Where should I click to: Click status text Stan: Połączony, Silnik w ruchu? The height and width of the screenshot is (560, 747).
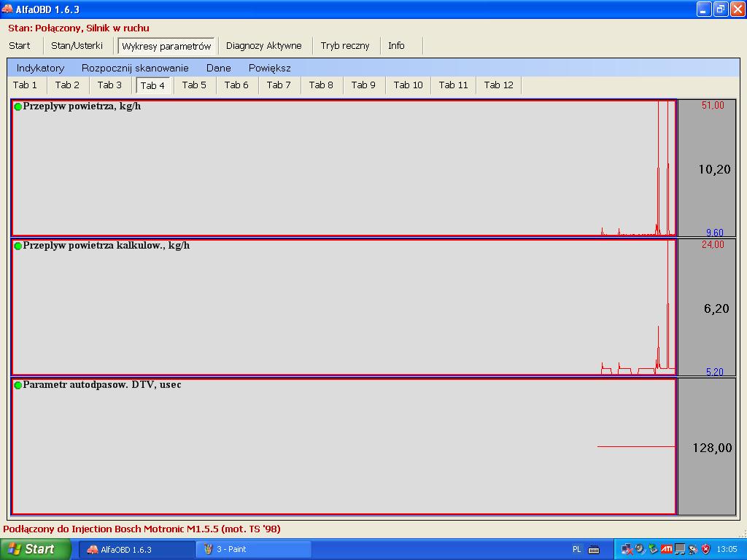(79, 28)
